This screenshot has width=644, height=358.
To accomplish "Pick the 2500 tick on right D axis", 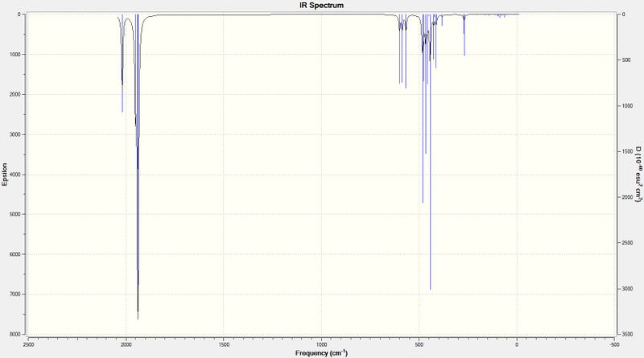I will pos(627,243).
